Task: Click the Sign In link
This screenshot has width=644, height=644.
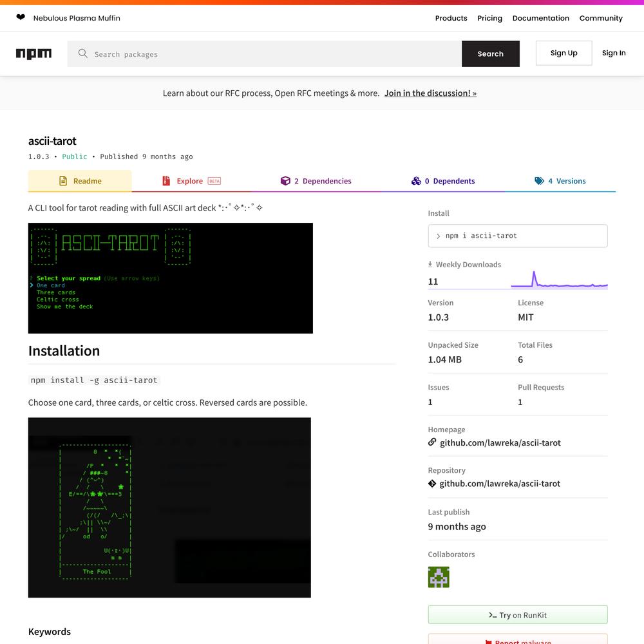Action: [x=614, y=53]
